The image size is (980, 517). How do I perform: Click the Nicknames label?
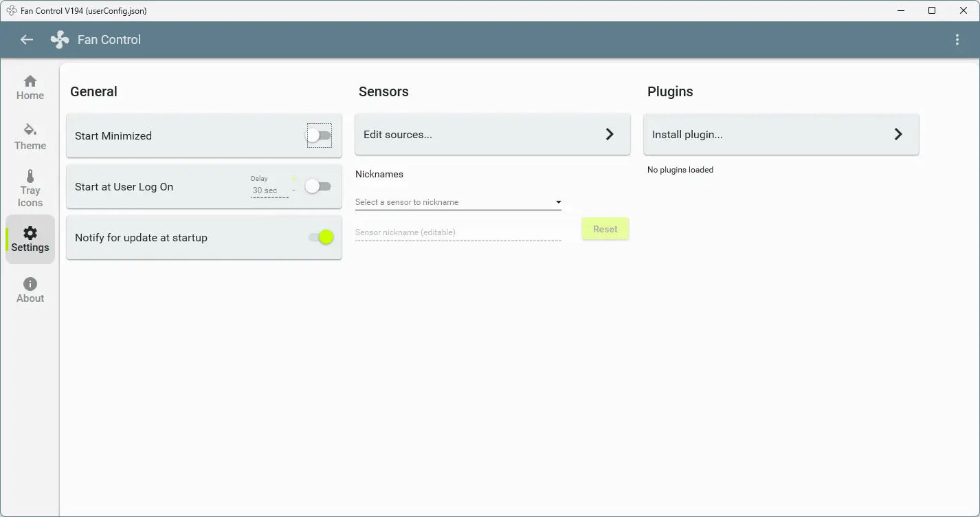coord(379,174)
